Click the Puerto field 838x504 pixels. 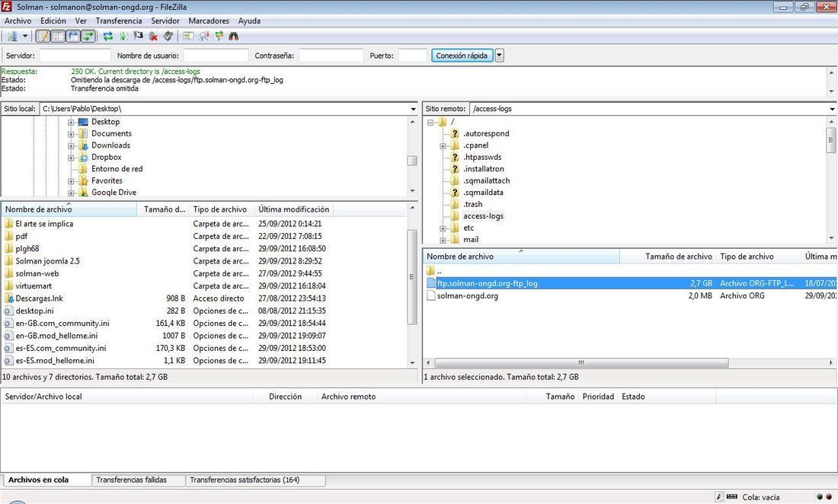(413, 56)
